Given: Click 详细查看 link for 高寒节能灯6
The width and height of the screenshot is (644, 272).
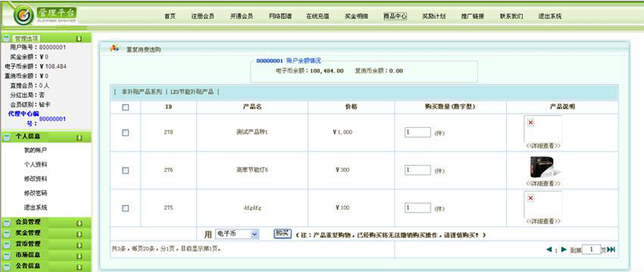Looking at the screenshot, I should pyautogui.click(x=543, y=184).
